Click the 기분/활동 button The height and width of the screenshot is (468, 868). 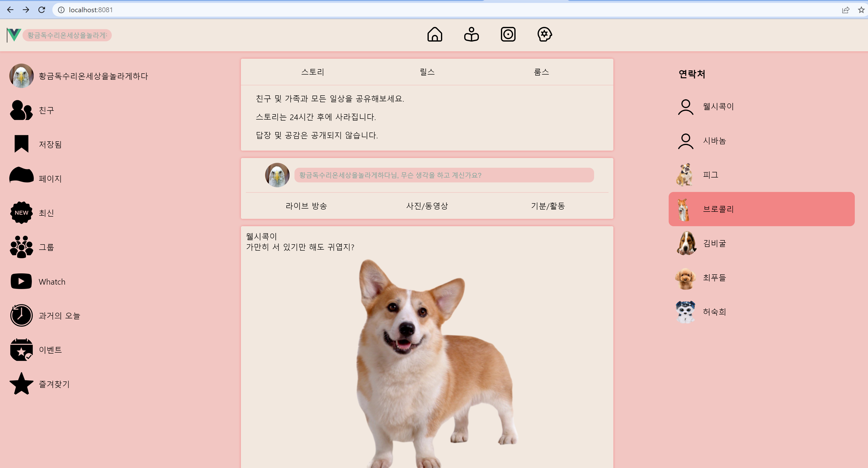pyautogui.click(x=548, y=206)
